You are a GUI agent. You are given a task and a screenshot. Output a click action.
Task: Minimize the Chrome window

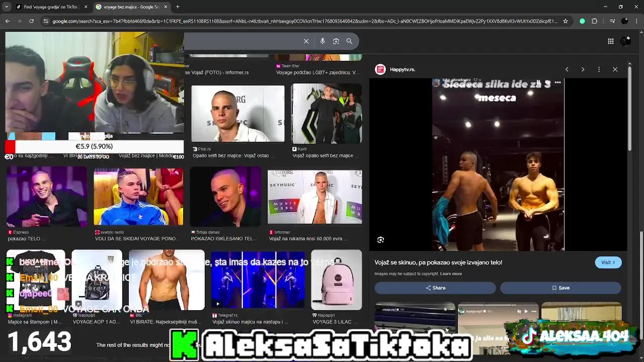pyautogui.click(x=605, y=7)
